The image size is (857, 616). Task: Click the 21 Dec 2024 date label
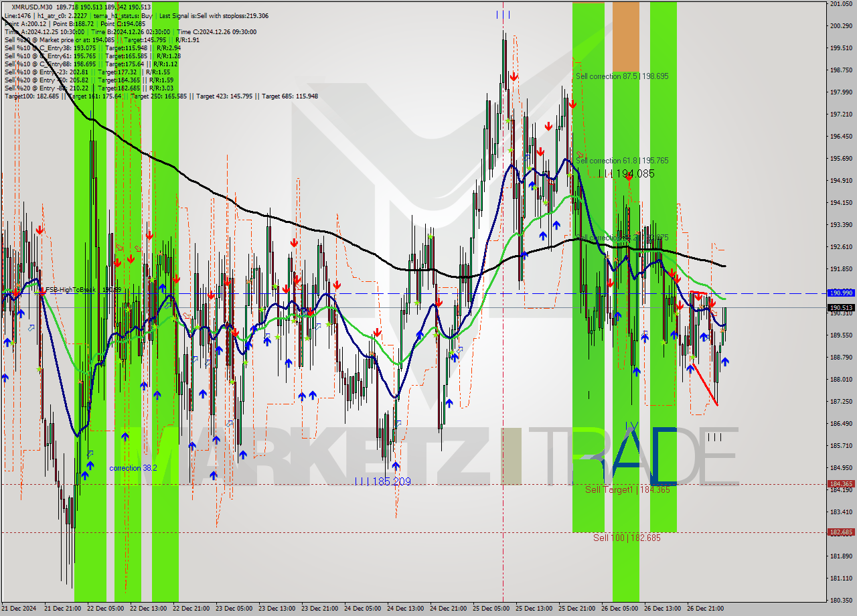click(19, 609)
